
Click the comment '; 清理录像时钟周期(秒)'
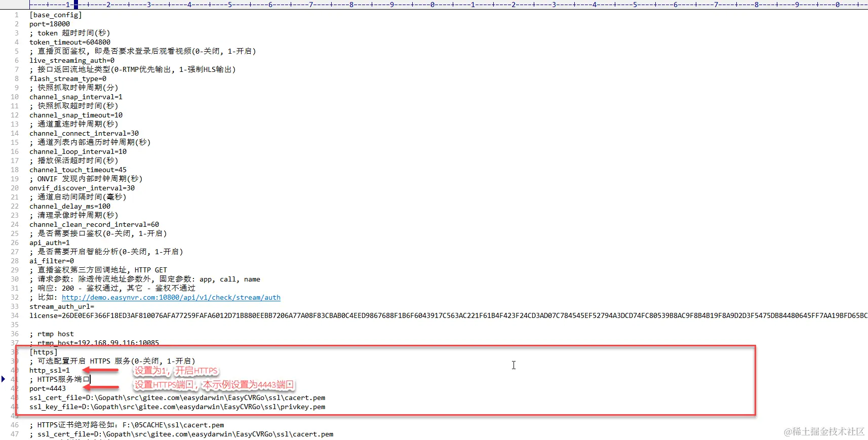(x=74, y=216)
